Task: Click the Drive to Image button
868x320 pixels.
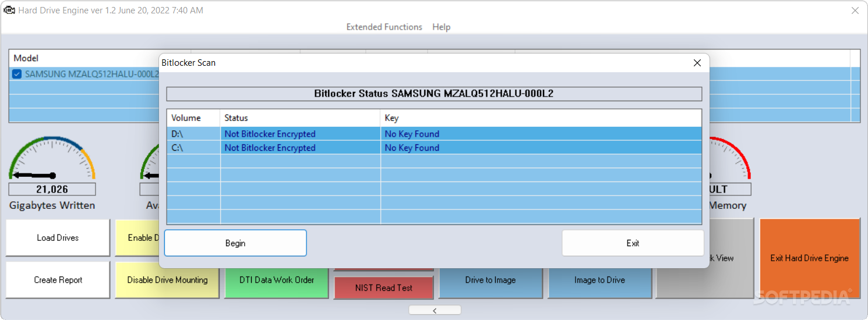Action: [x=491, y=280]
